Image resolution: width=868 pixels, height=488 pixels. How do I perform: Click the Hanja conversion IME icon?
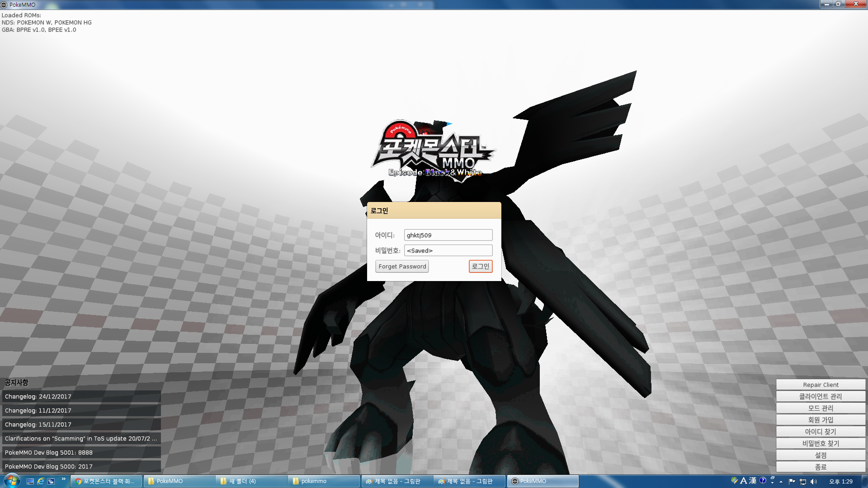[753, 480]
